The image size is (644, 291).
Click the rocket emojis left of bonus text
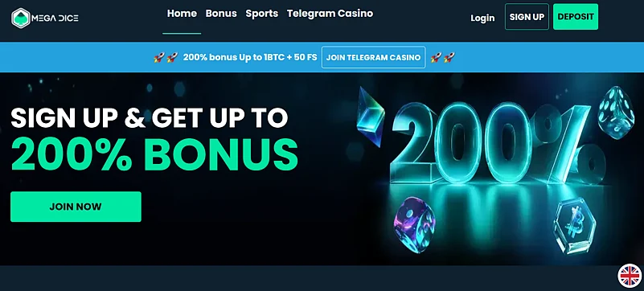click(166, 57)
